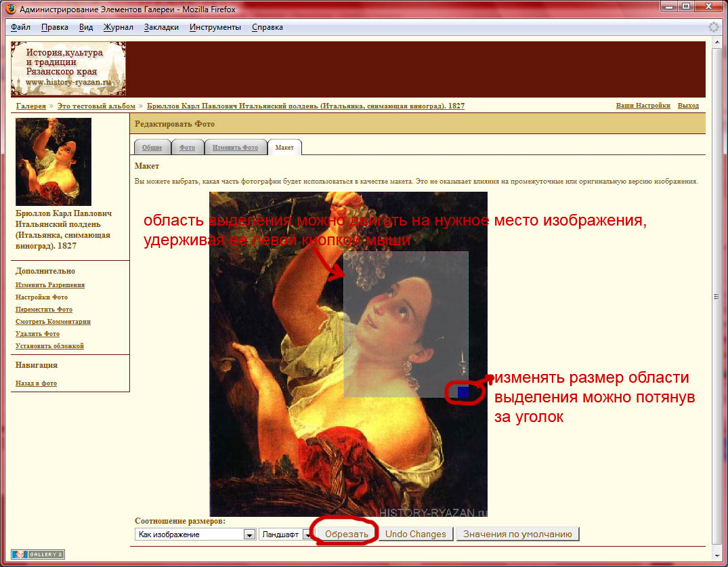The height and width of the screenshot is (567, 728).
Task: Click the 'Редактировать Фото' heading text
Action: (x=175, y=124)
